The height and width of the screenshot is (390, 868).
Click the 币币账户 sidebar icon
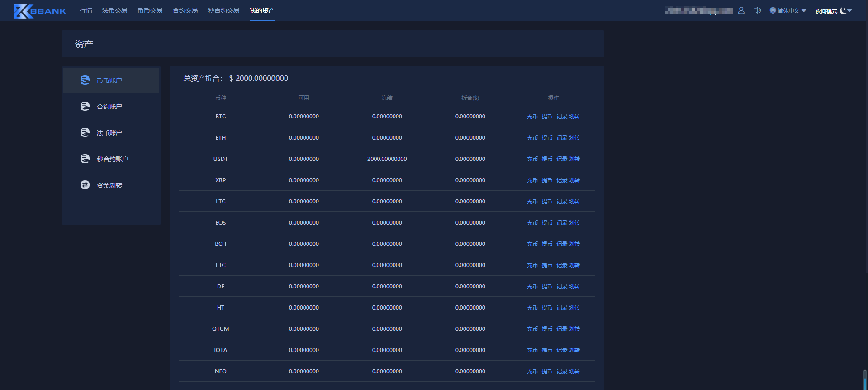(85, 80)
